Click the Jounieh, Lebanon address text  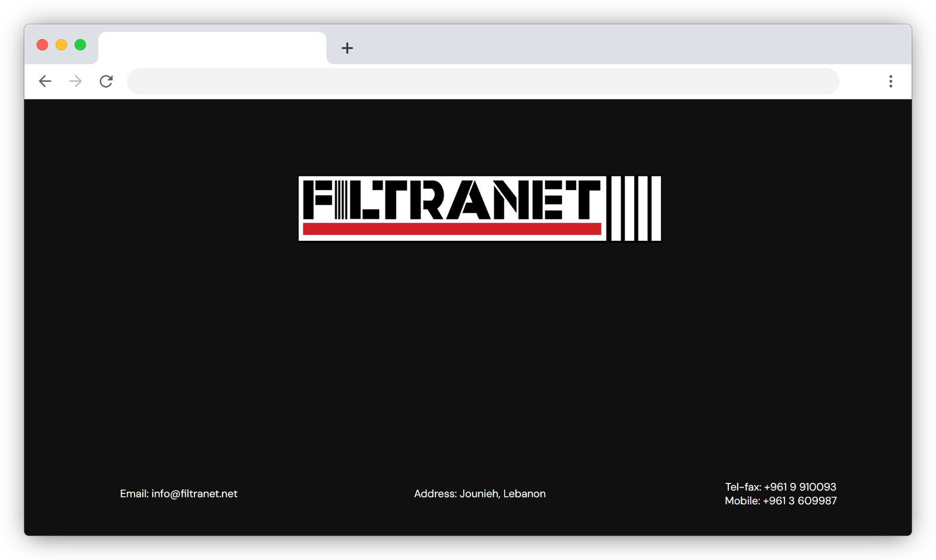tap(503, 494)
